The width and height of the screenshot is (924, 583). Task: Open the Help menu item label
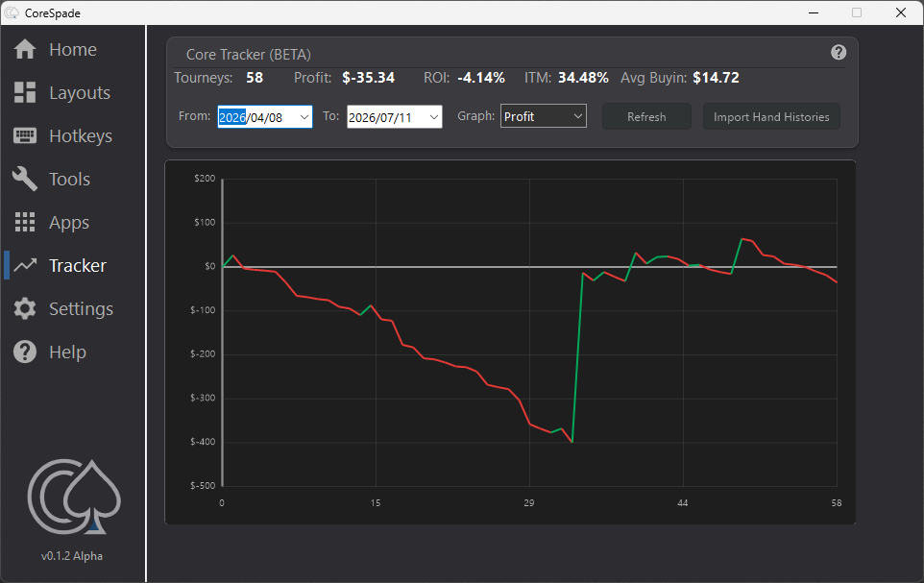[x=68, y=352]
